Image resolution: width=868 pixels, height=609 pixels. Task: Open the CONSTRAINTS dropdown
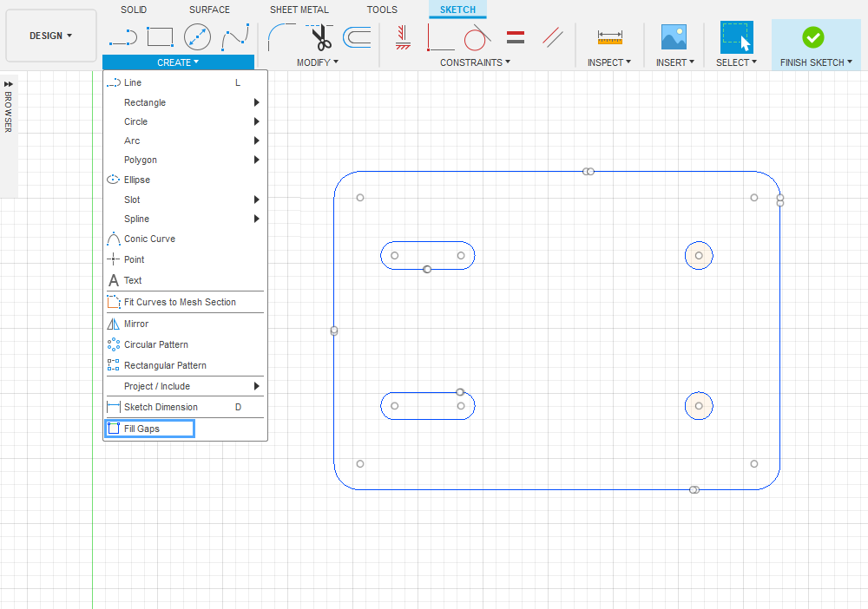pos(475,62)
